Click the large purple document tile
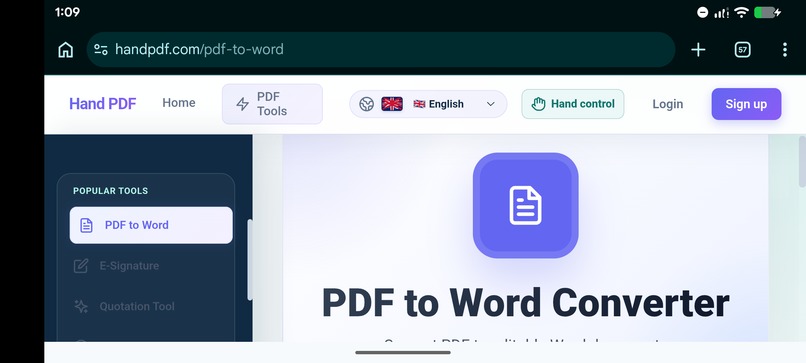The height and width of the screenshot is (363, 806). pyautogui.click(x=525, y=205)
